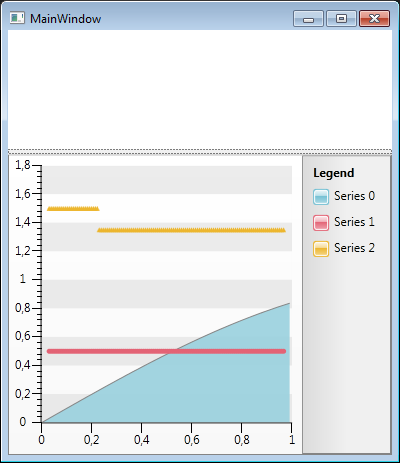Click the 1,8 label on vertical axis

tap(23, 165)
